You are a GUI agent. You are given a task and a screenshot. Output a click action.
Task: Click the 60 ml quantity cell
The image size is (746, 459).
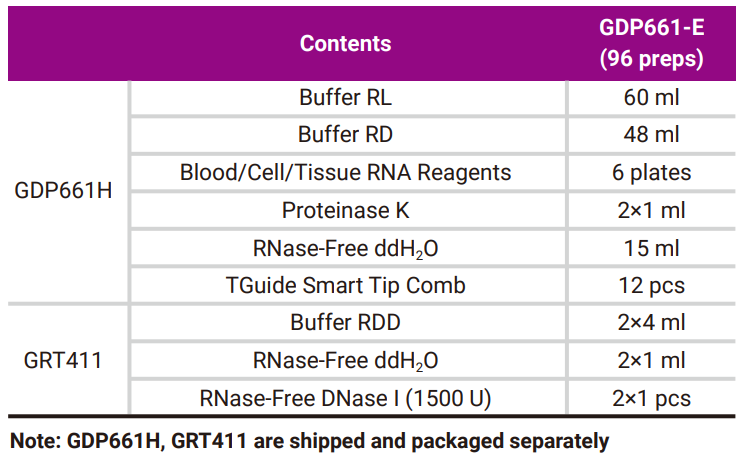click(651, 99)
